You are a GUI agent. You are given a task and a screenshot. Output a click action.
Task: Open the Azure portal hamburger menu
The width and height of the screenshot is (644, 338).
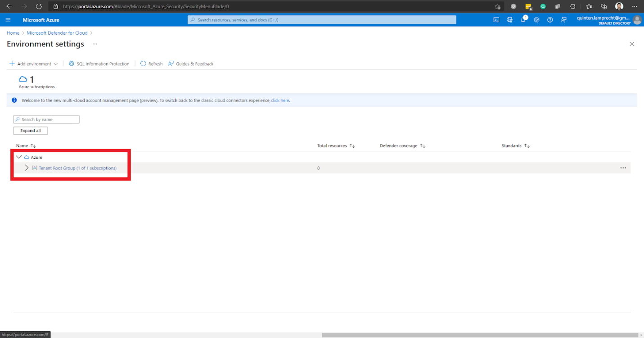click(8, 20)
